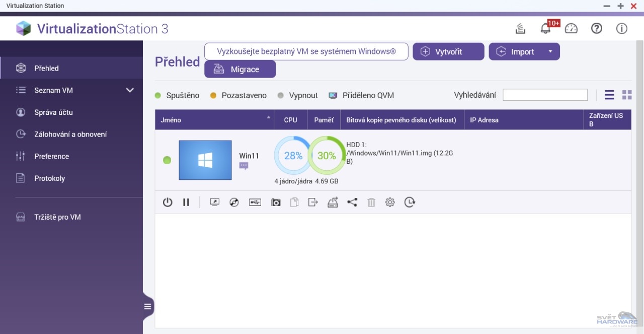The image size is (644, 334).
Task: Collapse the left sidebar panel
Action: click(147, 306)
